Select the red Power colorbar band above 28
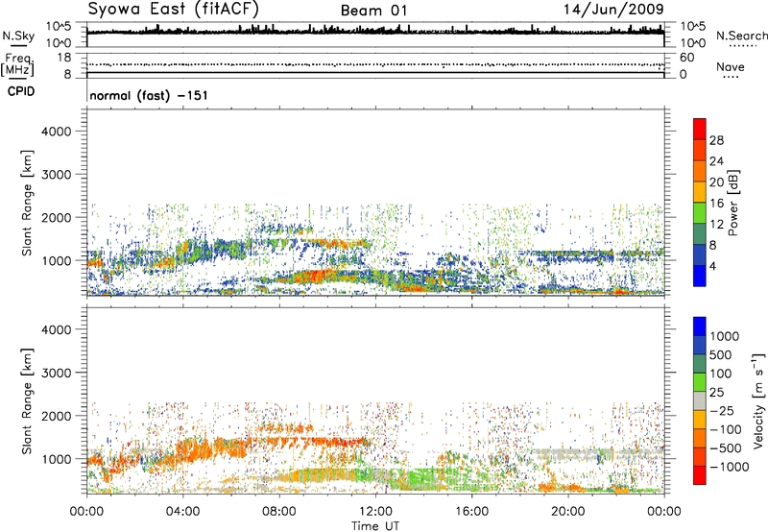The width and height of the screenshot is (768, 532). pos(700,129)
